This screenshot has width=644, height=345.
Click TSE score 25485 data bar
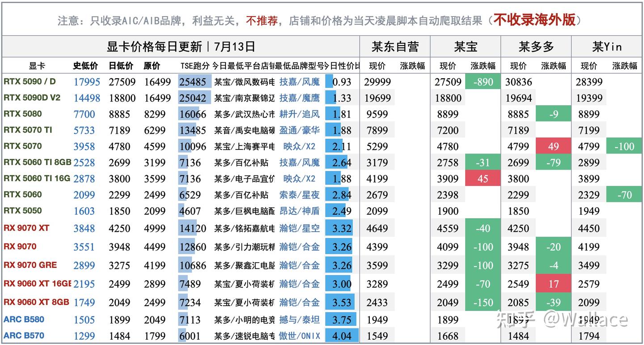pyautogui.click(x=195, y=82)
